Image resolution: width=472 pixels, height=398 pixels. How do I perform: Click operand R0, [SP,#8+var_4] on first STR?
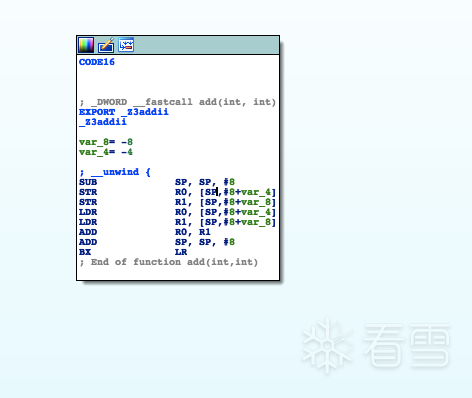(x=225, y=192)
